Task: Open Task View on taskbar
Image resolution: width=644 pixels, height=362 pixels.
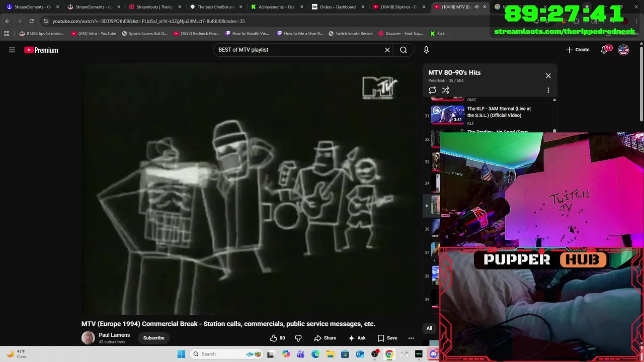Action: 271,354
